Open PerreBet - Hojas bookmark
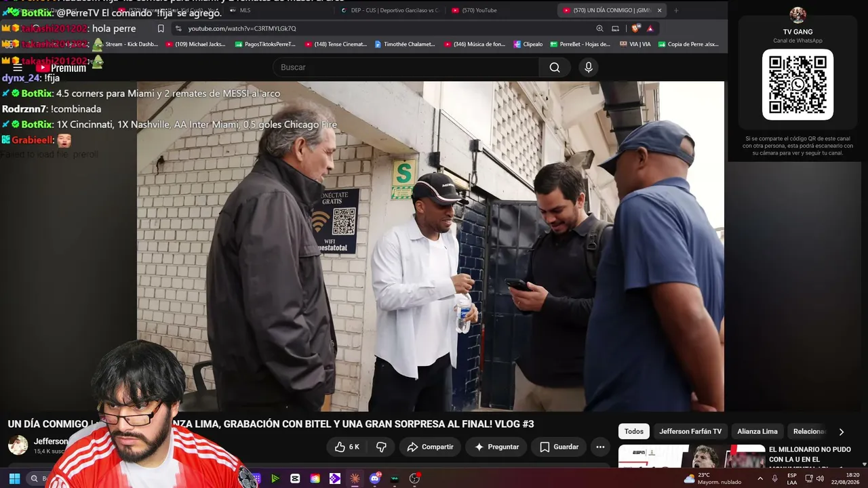868x488 pixels. tap(580, 45)
